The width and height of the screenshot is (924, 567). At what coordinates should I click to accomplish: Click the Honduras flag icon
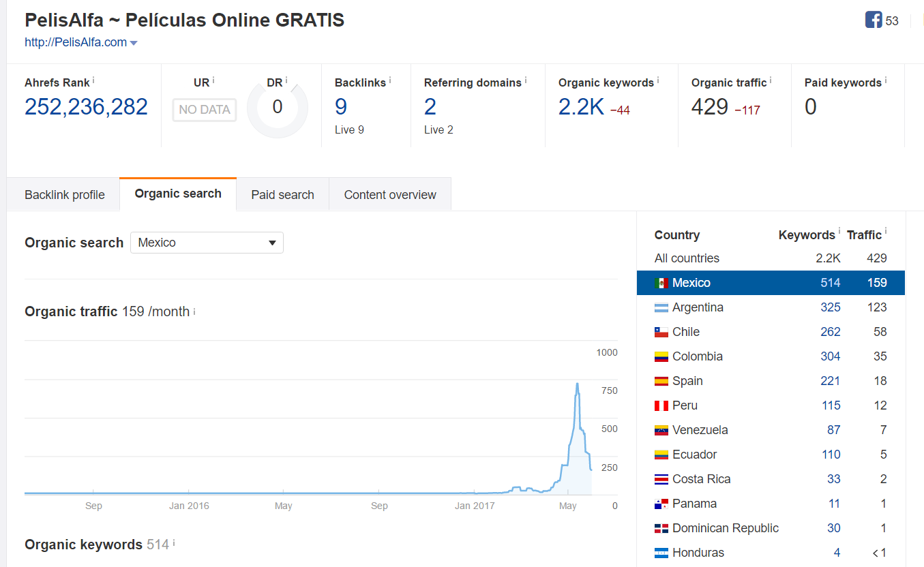661,553
